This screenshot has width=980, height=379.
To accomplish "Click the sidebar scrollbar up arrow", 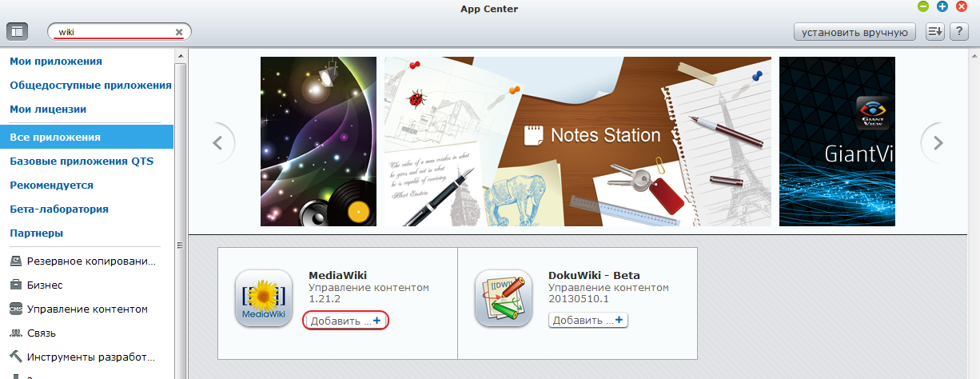I will coord(180,55).
